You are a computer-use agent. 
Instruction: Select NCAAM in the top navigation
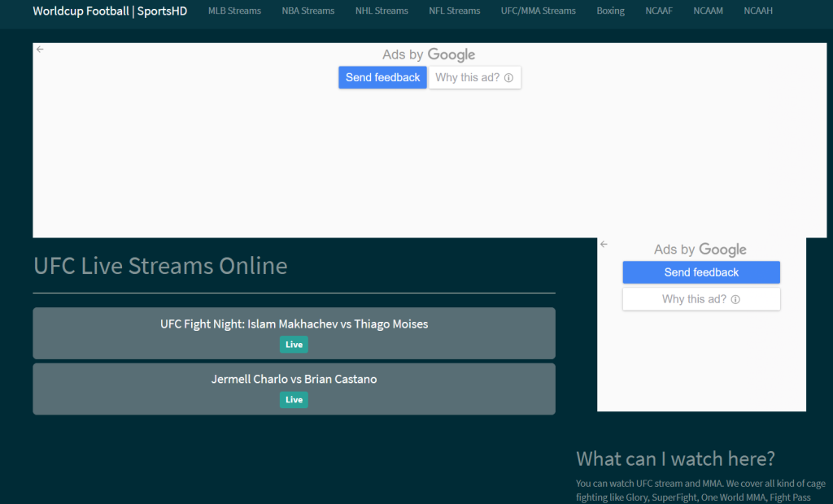(708, 11)
